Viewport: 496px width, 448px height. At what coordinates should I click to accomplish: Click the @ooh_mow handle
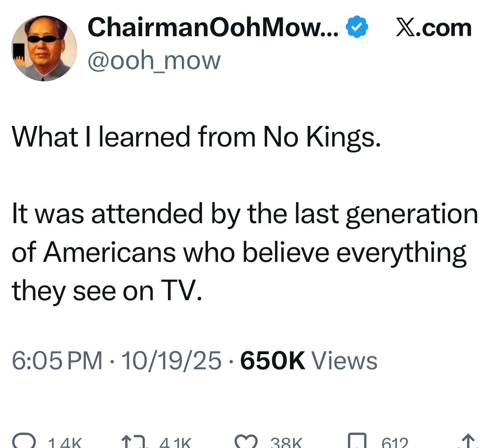coord(154,60)
